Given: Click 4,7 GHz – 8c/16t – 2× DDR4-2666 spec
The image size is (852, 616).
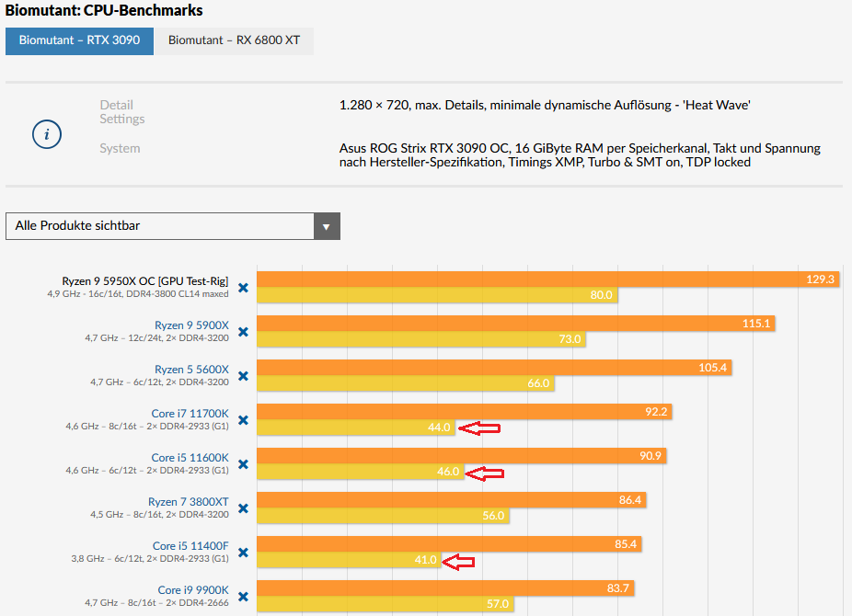Looking at the screenshot, I should point(157,602).
